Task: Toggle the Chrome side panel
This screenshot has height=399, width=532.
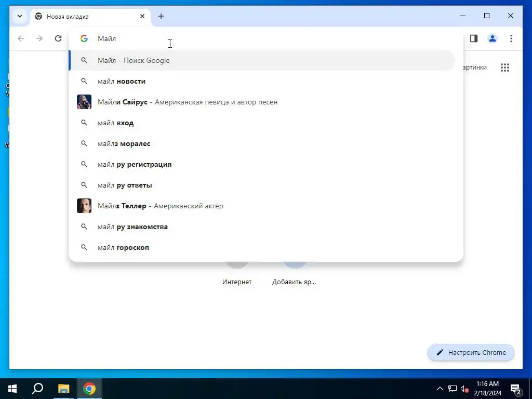Action: pyautogui.click(x=474, y=38)
